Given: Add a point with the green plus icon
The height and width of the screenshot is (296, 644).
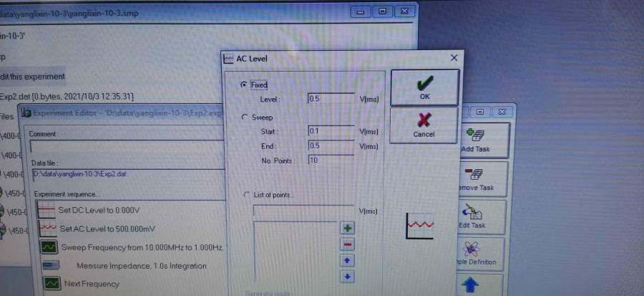Looking at the screenshot, I should pyautogui.click(x=348, y=228).
